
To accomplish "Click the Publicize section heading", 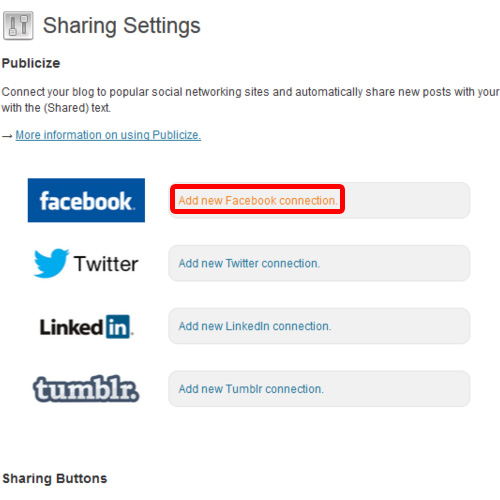I will [31, 63].
